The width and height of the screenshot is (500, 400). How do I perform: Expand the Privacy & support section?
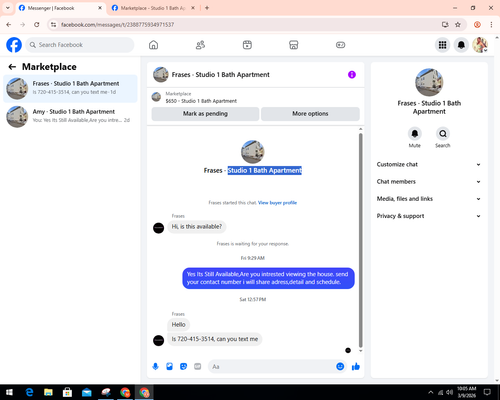(429, 216)
